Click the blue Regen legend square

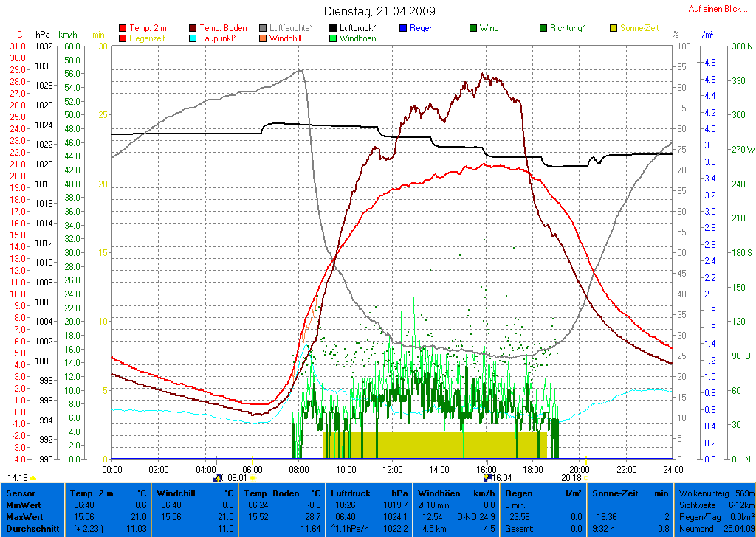[x=403, y=28]
